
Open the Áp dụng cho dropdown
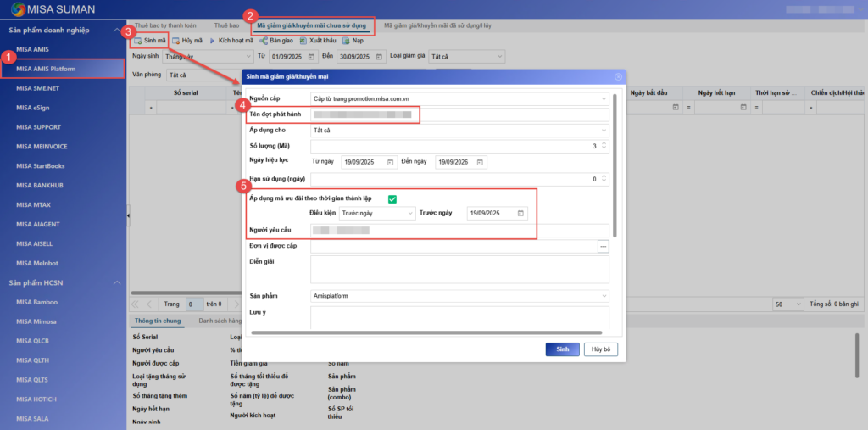point(603,131)
